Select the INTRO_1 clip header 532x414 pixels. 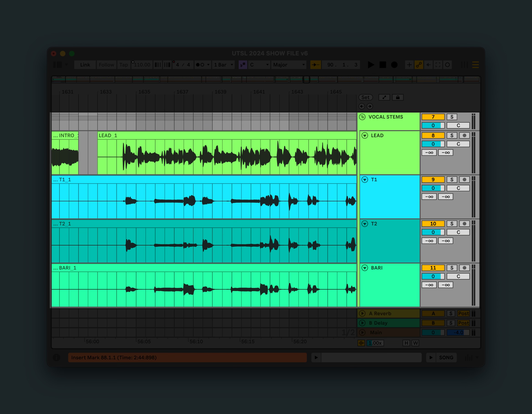pos(65,135)
